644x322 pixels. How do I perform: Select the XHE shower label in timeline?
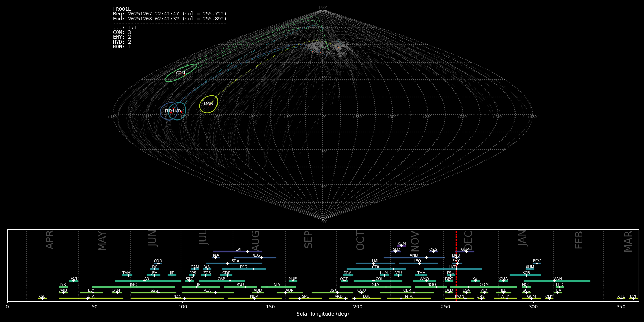621,297
